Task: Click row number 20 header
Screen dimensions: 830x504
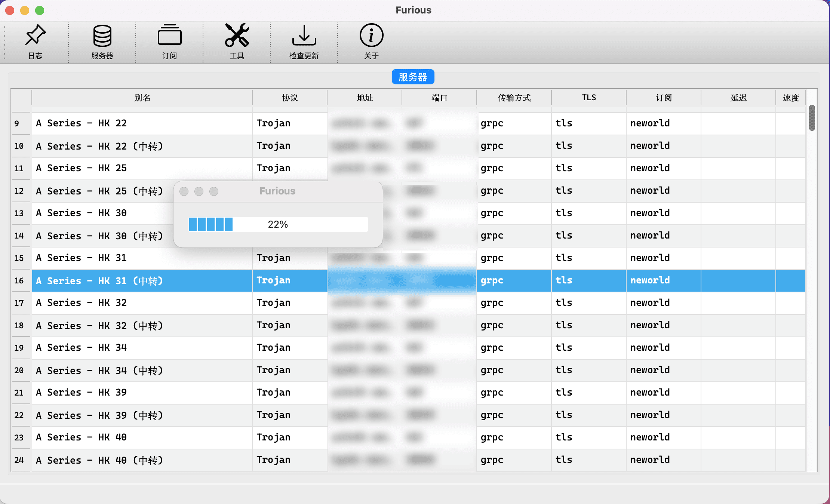Action: 19,370
